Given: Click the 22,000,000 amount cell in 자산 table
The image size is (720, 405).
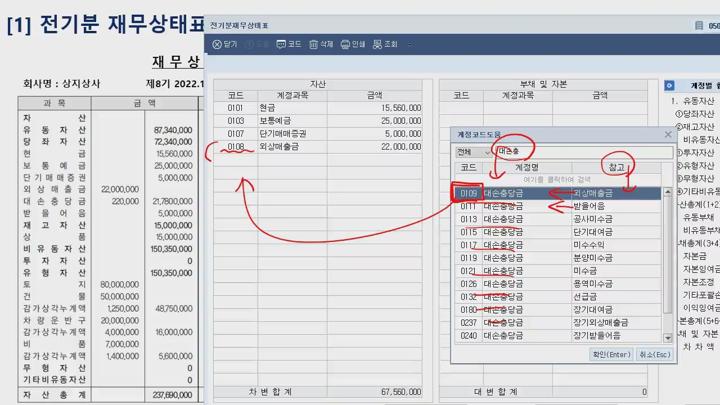Looking at the screenshot, I should tap(375, 146).
